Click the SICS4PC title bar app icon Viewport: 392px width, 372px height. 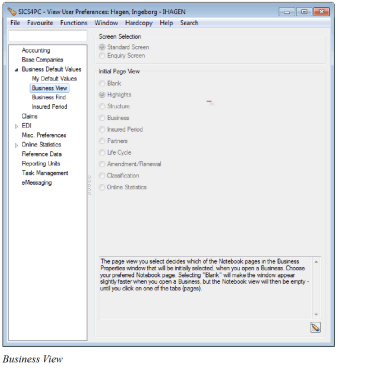(x=12, y=12)
